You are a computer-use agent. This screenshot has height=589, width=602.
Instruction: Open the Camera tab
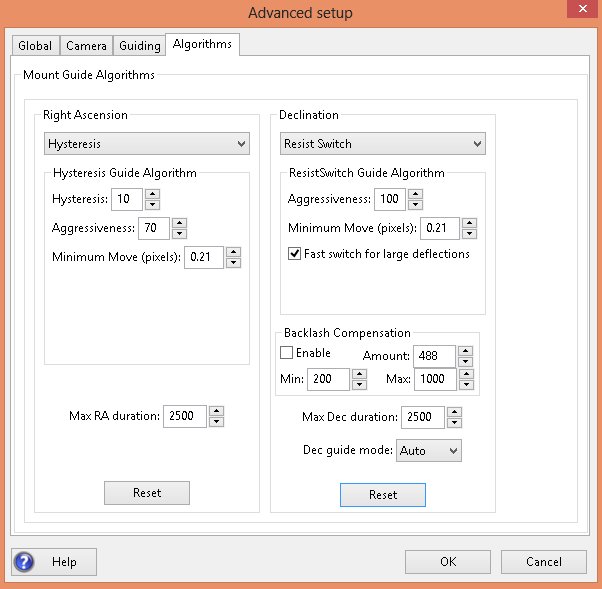(86, 46)
